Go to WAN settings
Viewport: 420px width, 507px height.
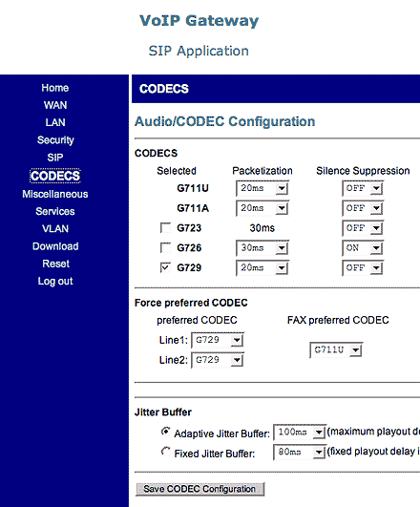55,105
